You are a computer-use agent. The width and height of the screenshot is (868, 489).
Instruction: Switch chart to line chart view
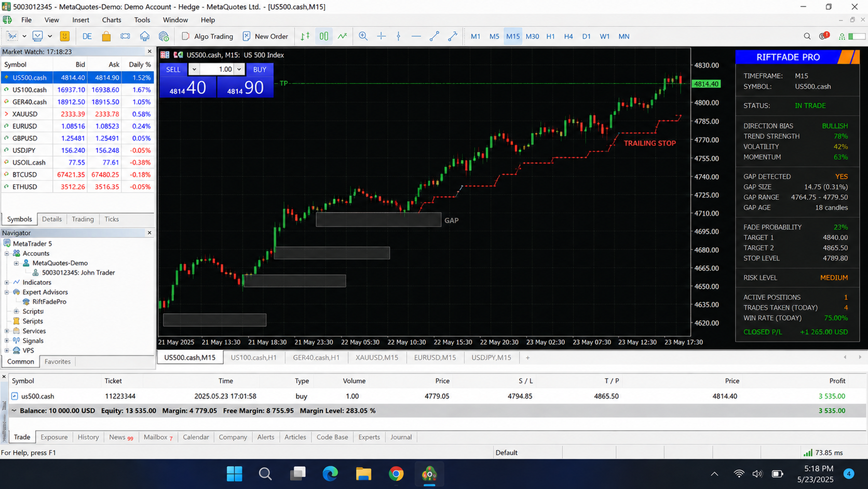(x=342, y=36)
